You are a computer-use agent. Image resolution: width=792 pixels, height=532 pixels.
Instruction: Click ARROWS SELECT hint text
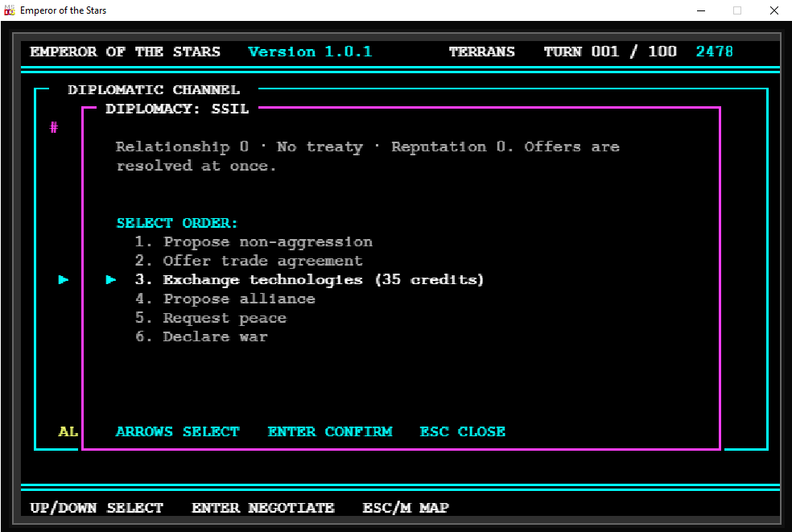click(178, 431)
